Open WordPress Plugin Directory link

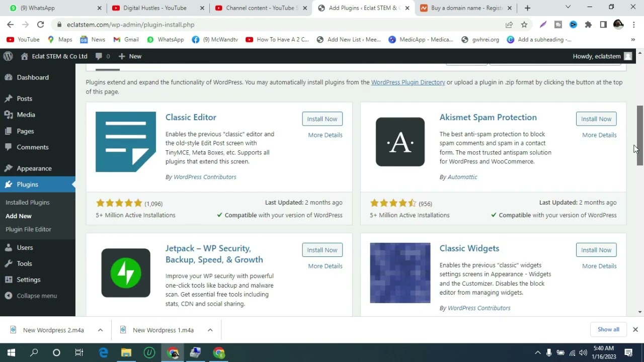pyautogui.click(x=408, y=82)
